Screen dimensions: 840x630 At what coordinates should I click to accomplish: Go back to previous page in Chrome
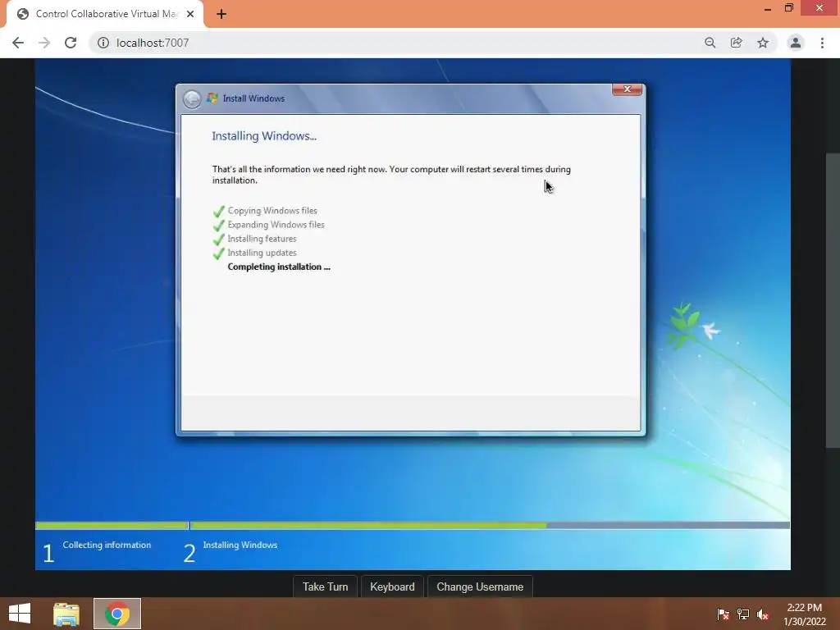(18, 43)
